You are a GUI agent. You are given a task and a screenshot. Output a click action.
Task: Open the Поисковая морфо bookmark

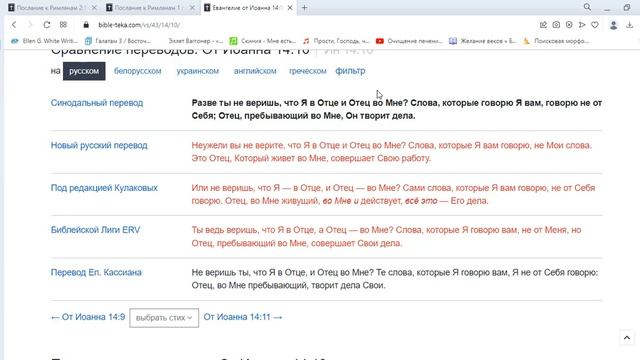[556, 41]
